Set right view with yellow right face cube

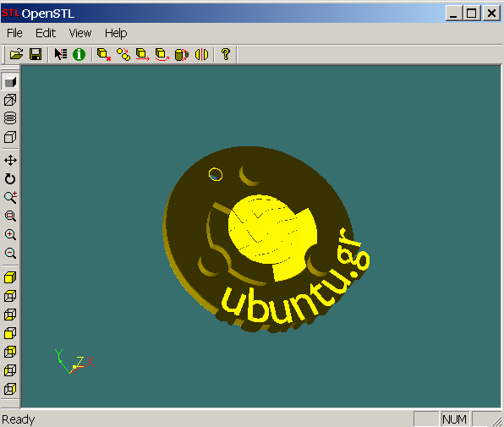(10, 389)
